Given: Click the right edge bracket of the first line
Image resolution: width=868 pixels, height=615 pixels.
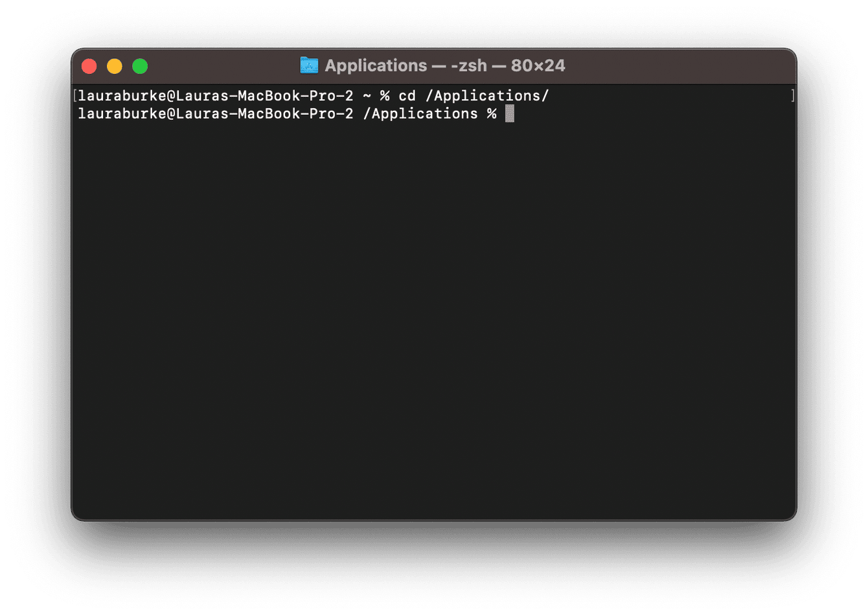Looking at the screenshot, I should [x=793, y=95].
